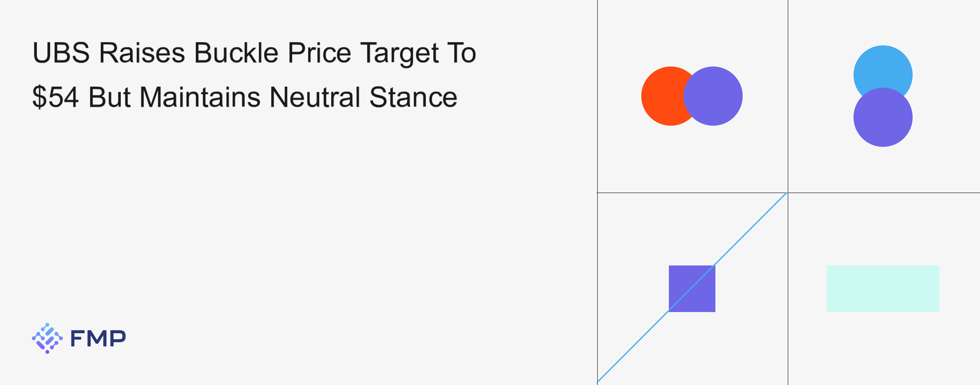This screenshot has width=980, height=385.
Task: Click the vertical black line between the circles
Action: 788,95
